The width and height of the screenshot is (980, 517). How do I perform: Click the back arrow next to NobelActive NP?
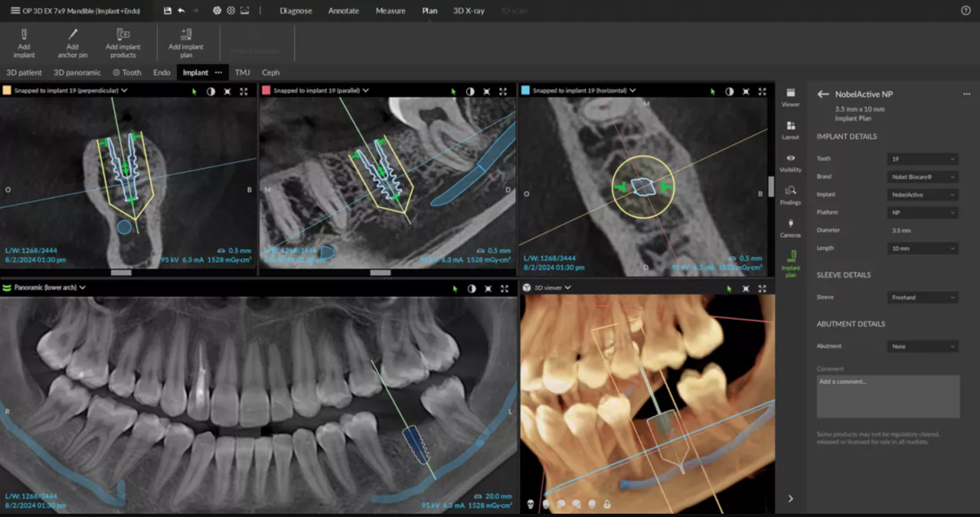click(823, 94)
